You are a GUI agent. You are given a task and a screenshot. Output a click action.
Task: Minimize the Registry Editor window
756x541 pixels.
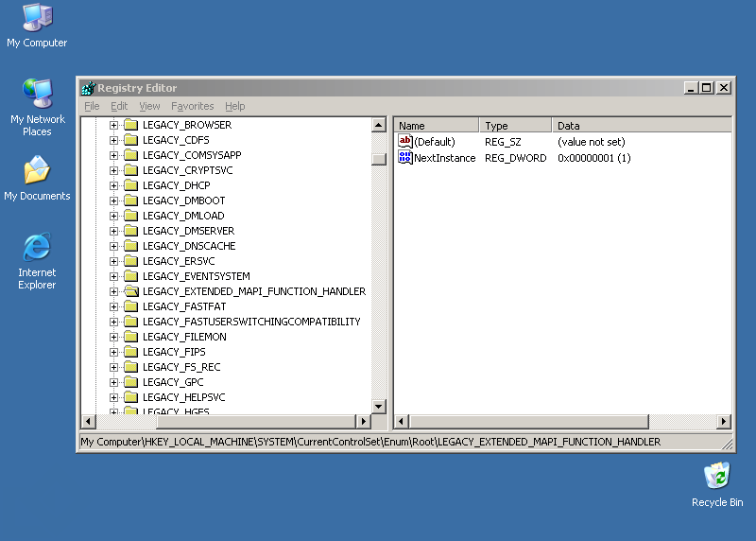click(x=691, y=88)
